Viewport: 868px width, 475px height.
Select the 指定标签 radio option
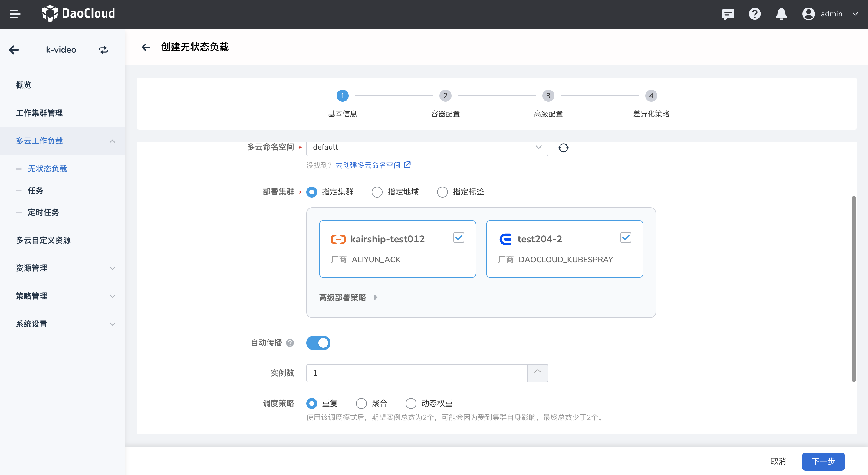coord(442,192)
